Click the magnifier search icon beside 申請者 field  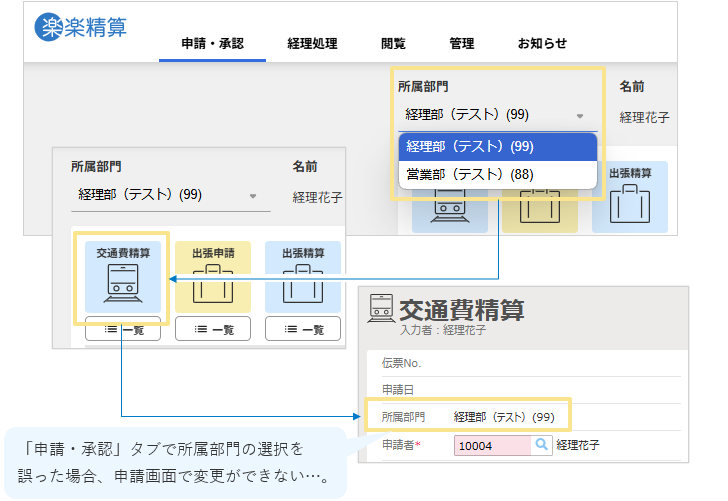pyautogui.click(x=540, y=445)
